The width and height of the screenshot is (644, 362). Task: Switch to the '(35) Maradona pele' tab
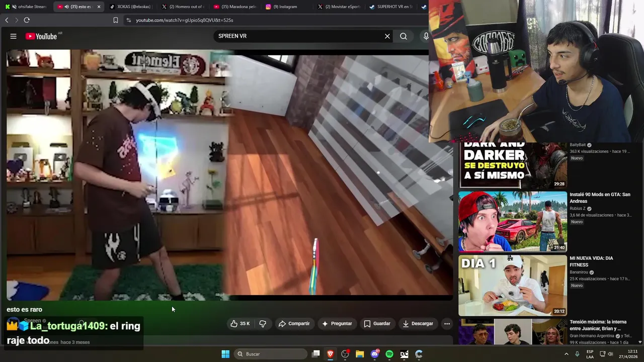[x=234, y=7]
